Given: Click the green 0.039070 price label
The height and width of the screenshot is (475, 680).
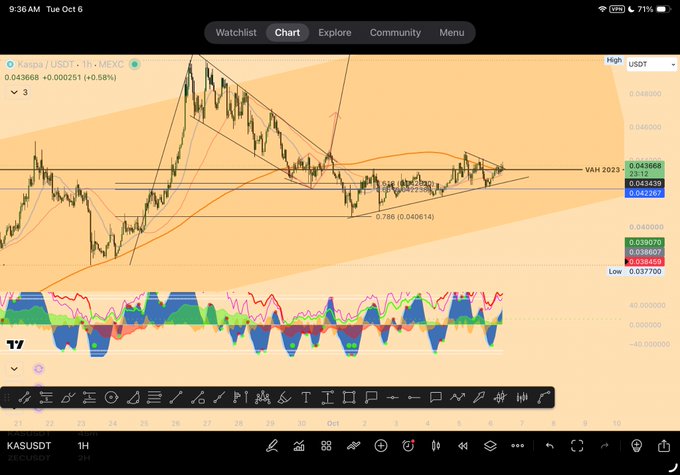Looking at the screenshot, I should [x=645, y=242].
